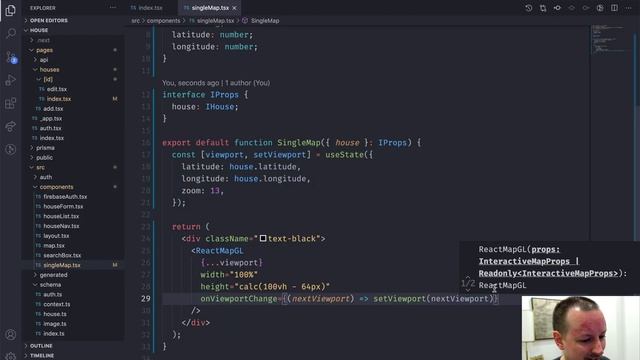Image resolution: width=640 pixels, height=360 pixels.
Task: Click the SingleMap symbol breadcrumb
Action: (x=265, y=20)
